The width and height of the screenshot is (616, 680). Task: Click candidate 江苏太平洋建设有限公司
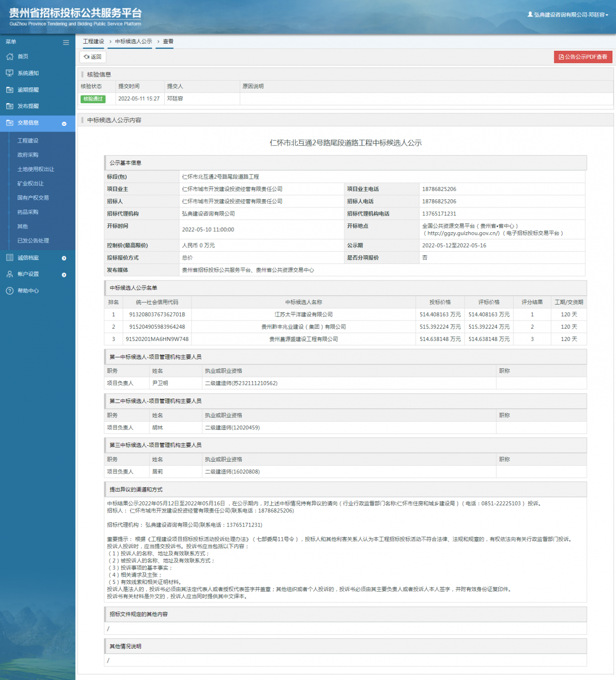click(303, 314)
